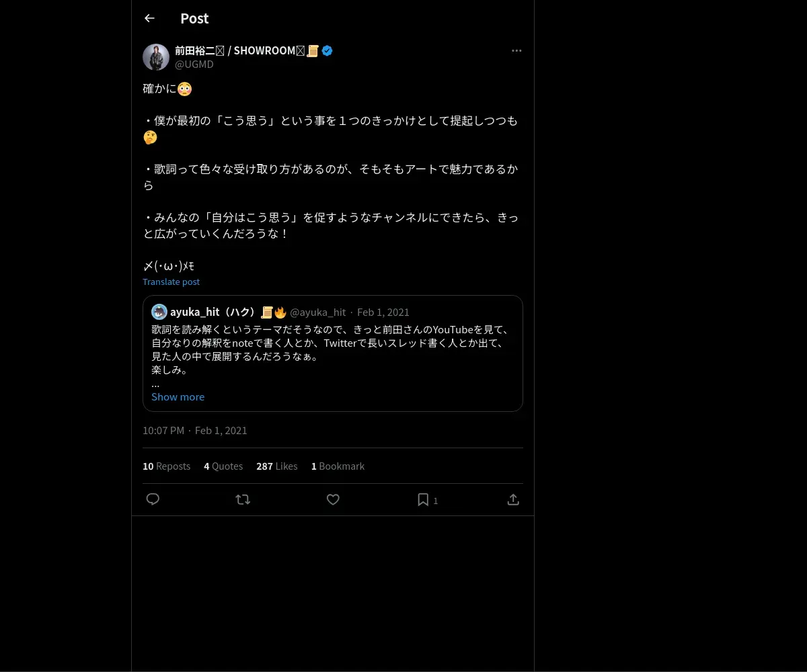Open the 287 Likes list
The width and height of the screenshot is (807, 672).
point(276,466)
